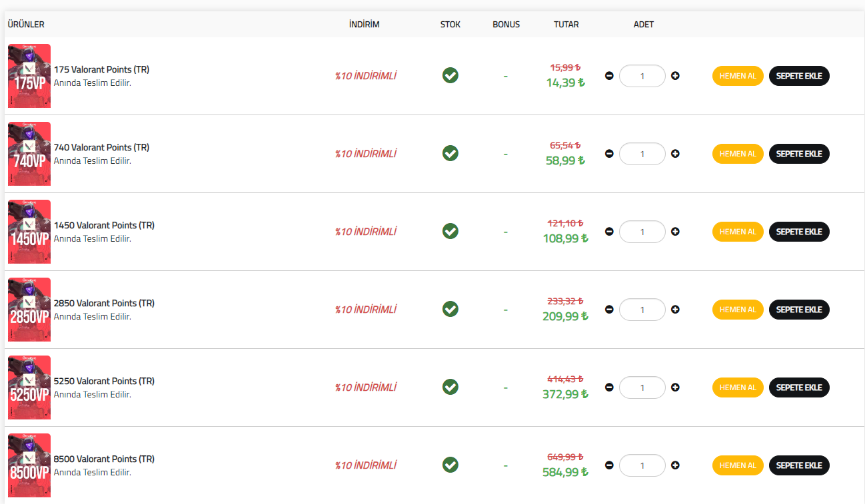Open the 5250 Valorant Points (TR) product title
The height and width of the screenshot is (504, 865).
(x=104, y=381)
